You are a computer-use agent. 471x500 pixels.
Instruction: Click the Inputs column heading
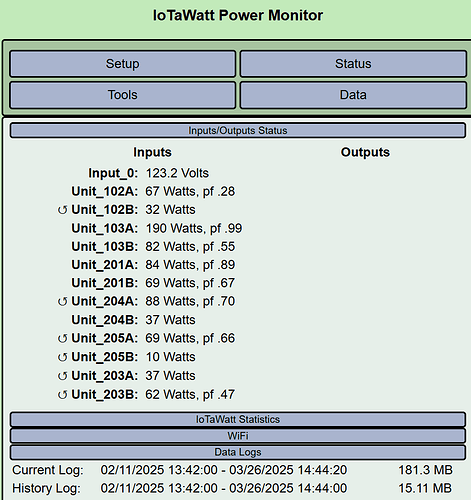tap(152, 152)
